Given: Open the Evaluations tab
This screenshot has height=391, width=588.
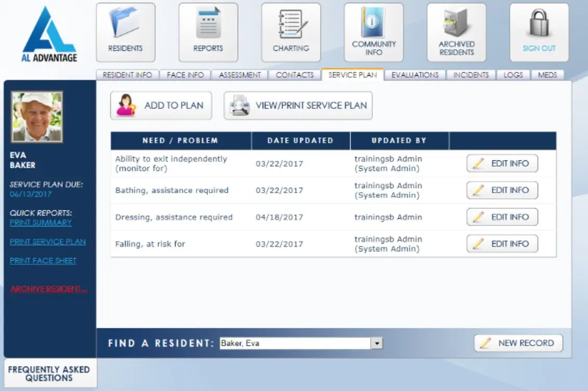Looking at the screenshot, I should click(415, 74).
